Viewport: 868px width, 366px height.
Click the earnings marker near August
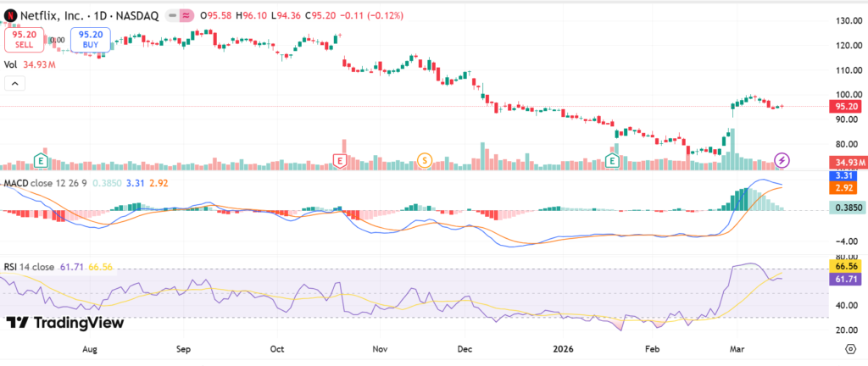(40, 159)
